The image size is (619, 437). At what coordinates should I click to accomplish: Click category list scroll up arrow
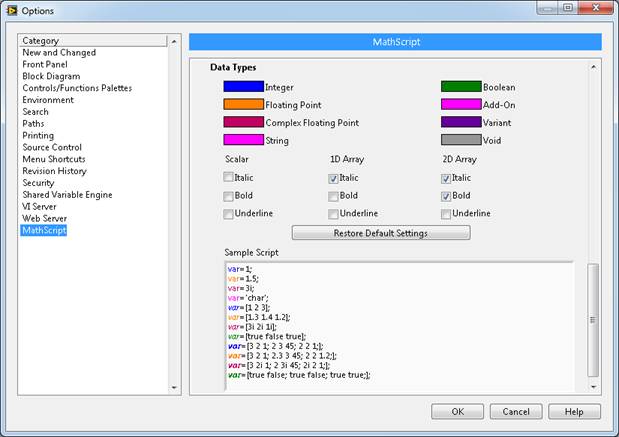(x=174, y=41)
